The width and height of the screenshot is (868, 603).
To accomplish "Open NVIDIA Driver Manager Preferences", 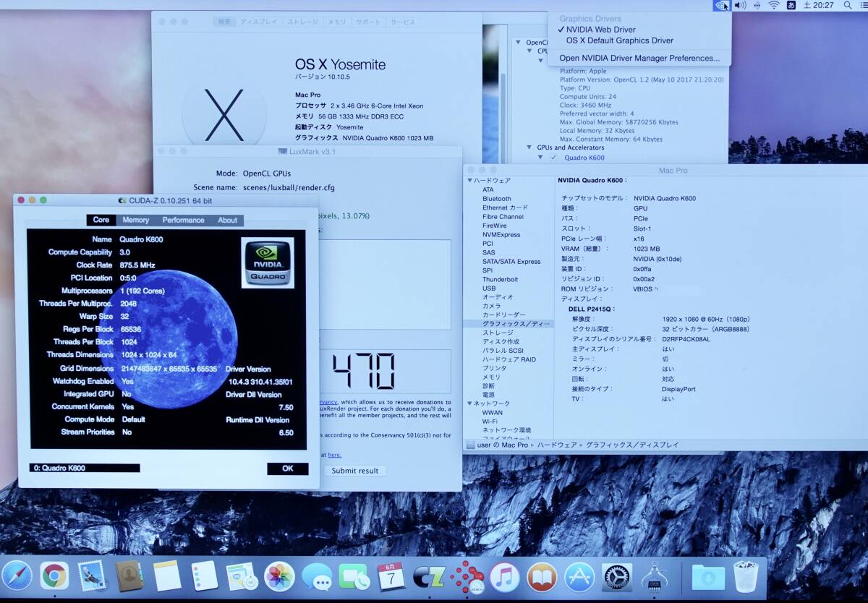I will pyautogui.click(x=639, y=58).
